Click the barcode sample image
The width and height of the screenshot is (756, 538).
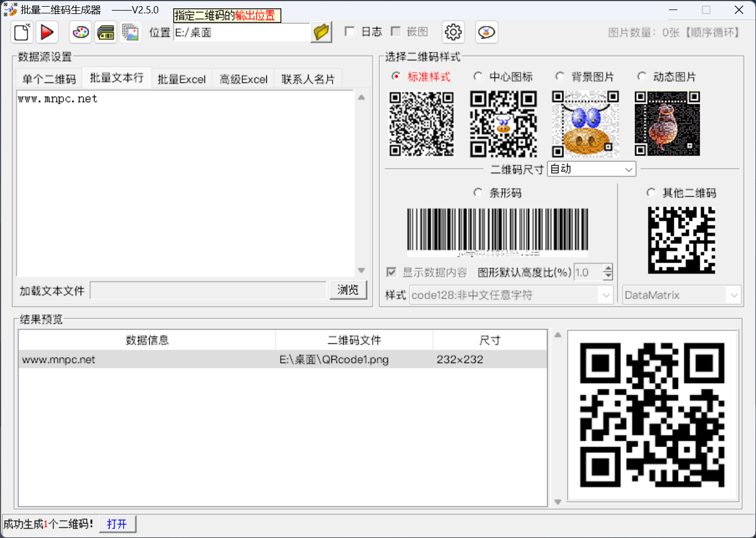(x=498, y=232)
